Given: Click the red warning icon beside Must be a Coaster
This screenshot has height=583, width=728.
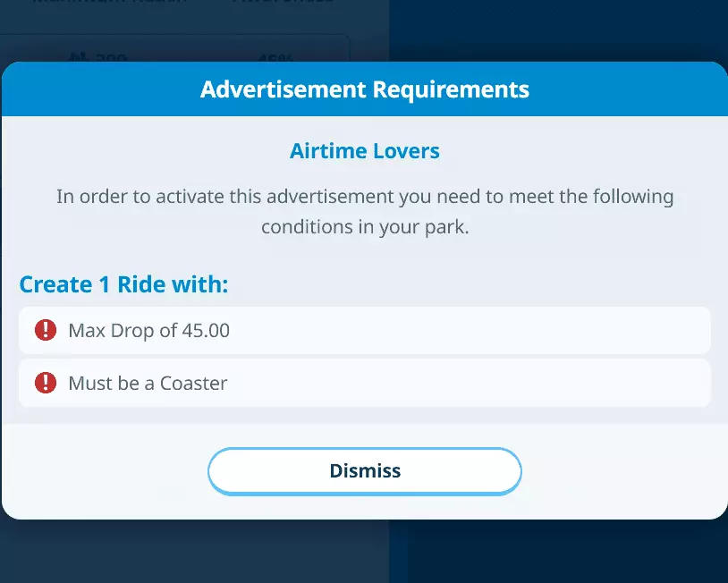Looking at the screenshot, I should pyautogui.click(x=46, y=384).
